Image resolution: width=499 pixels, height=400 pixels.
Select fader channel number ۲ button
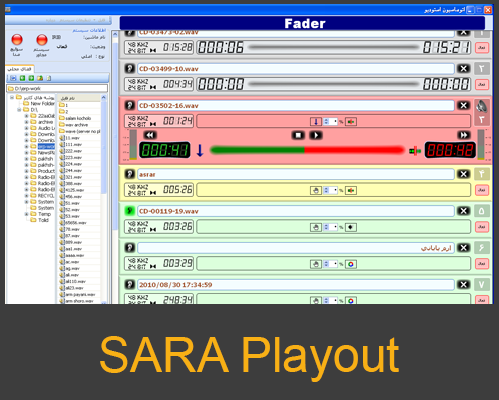[x=482, y=69]
